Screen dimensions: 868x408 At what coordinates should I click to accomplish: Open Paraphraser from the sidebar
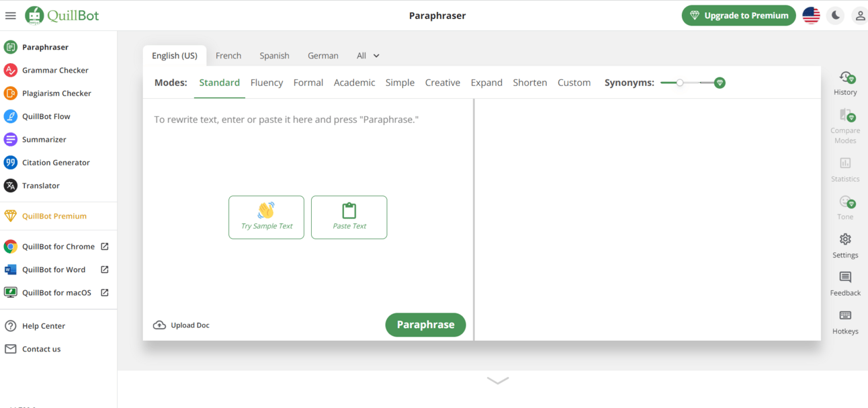[x=45, y=47]
